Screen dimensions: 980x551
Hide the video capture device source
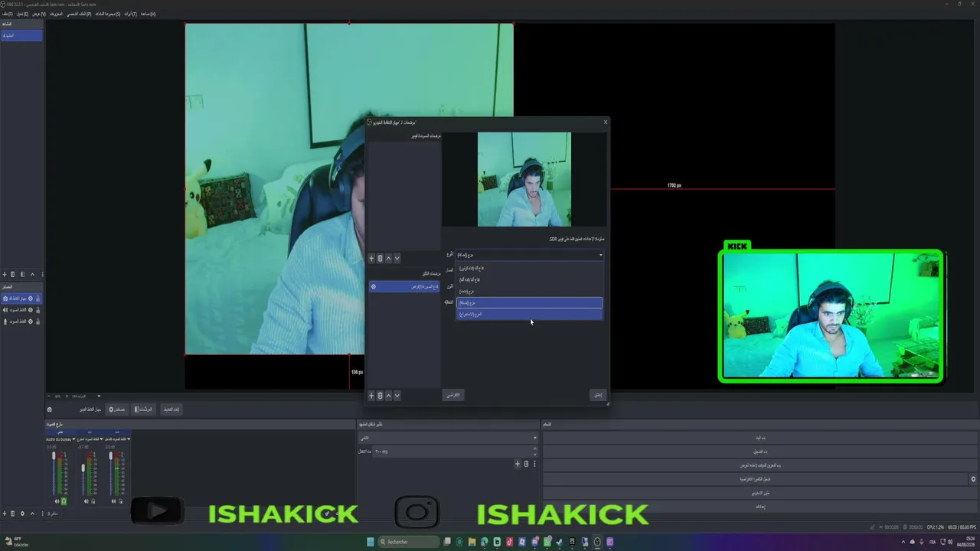[x=31, y=298]
